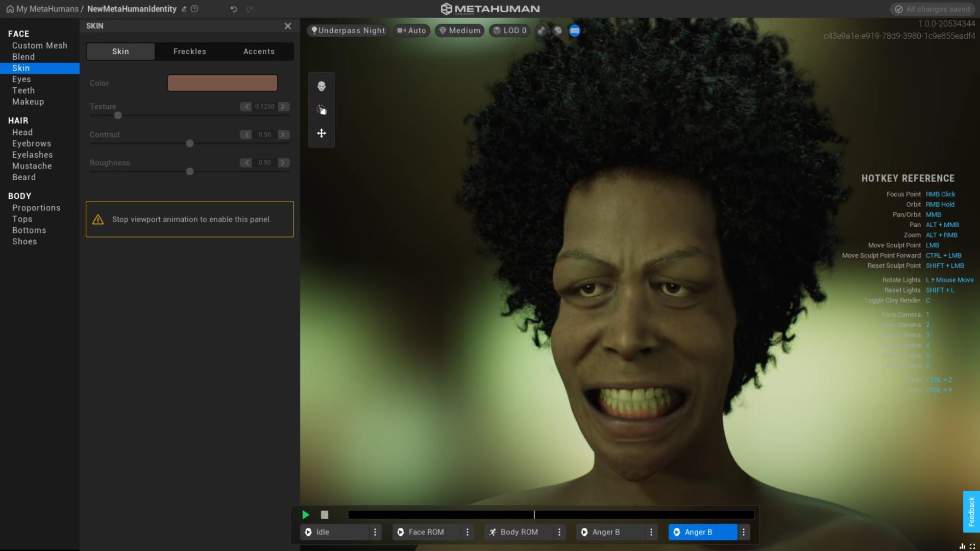Switch to the Freckles tab
Viewport: 980px width, 551px height.
point(190,51)
